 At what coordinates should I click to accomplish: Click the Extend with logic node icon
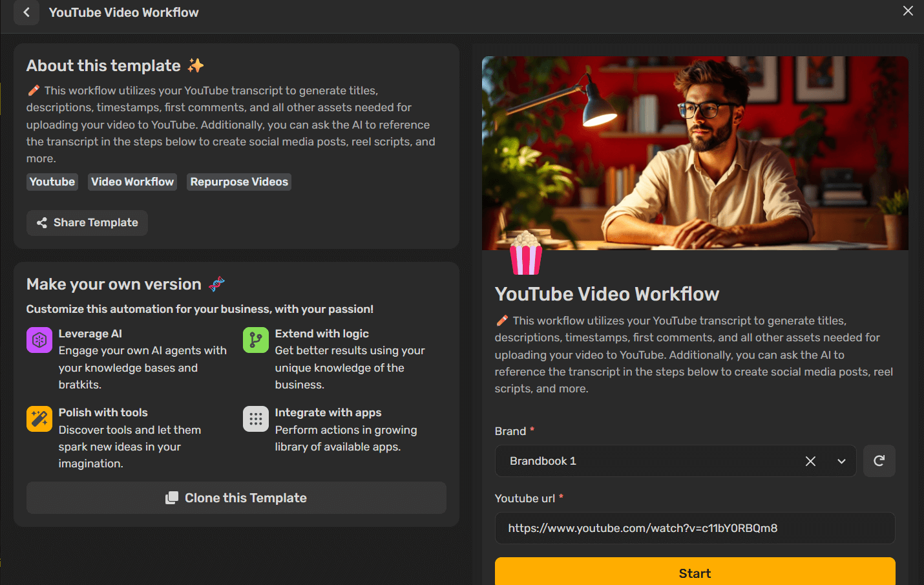pyautogui.click(x=256, y=339)
